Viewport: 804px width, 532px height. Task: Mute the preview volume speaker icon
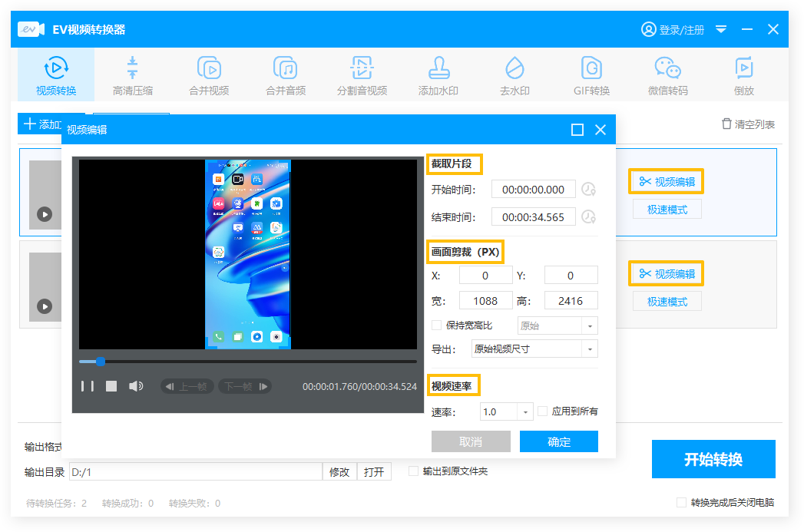136,386
